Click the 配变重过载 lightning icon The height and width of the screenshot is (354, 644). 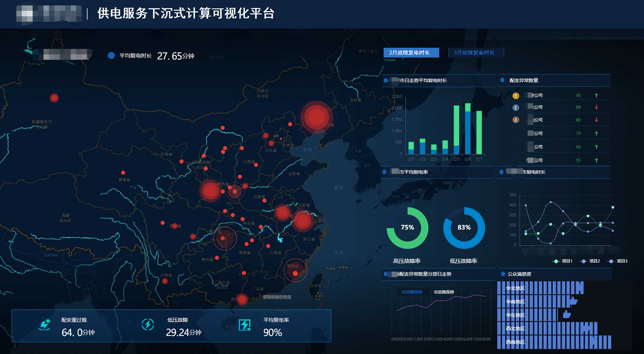(x=45, y=324)
